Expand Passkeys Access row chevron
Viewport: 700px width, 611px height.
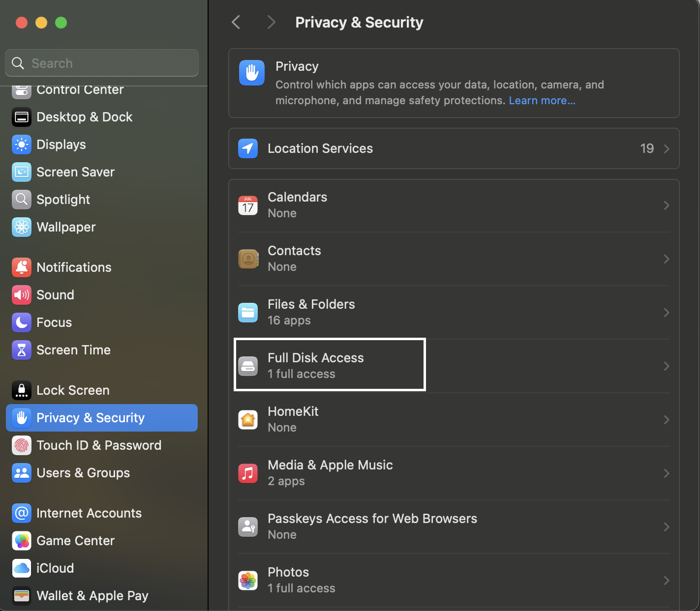click(667, 527)
